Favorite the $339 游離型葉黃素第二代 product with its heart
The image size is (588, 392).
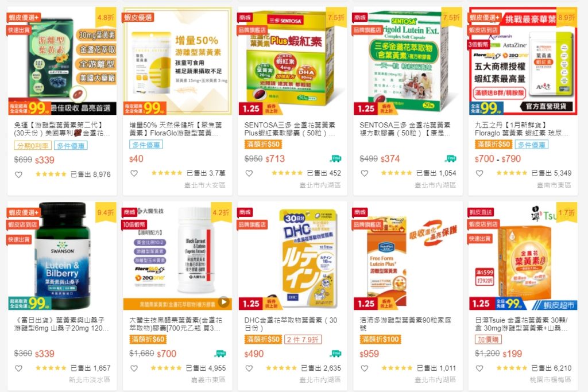(18, 174)
